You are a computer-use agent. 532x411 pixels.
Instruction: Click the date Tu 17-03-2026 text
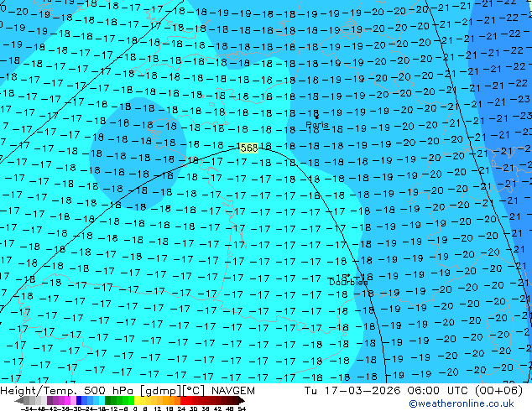pyautogui.click(x=352, y=391)
